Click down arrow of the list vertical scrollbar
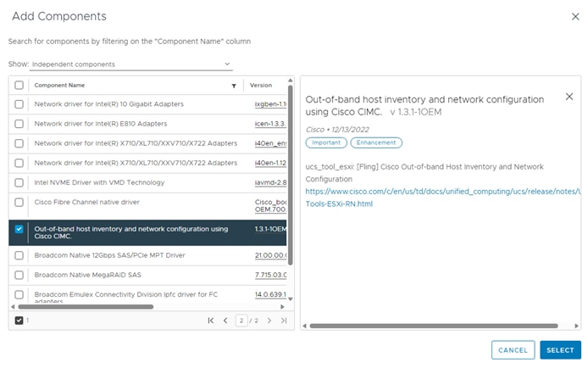Viewport: 588px width, 368px height. [x=291, y=299]
